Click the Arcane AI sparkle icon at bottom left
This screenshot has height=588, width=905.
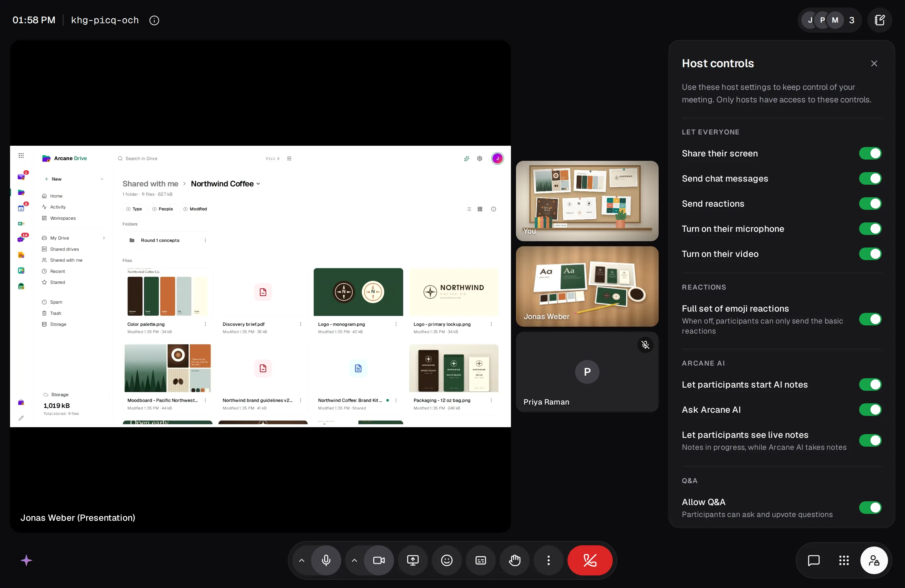coord(26,560)
